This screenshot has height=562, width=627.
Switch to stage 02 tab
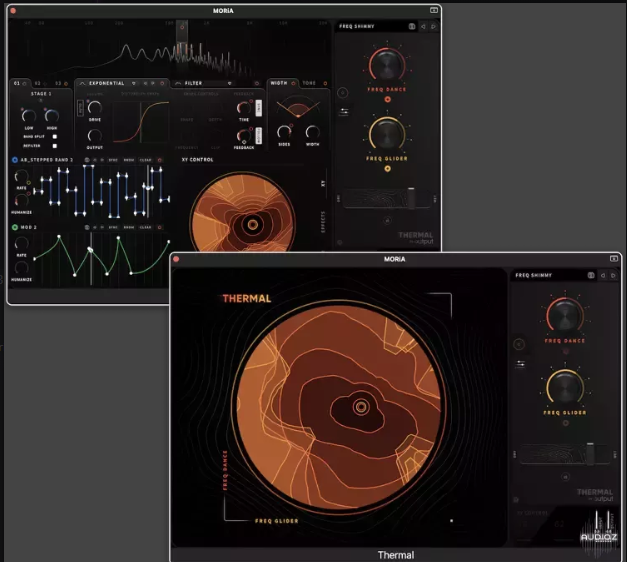40,83
